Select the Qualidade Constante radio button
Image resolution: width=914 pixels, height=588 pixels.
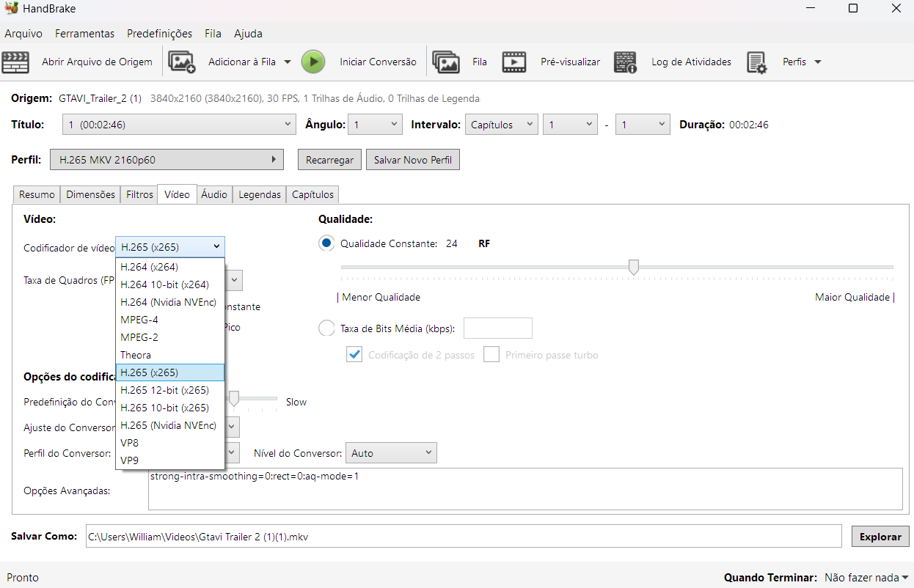[x=326, y=243]
